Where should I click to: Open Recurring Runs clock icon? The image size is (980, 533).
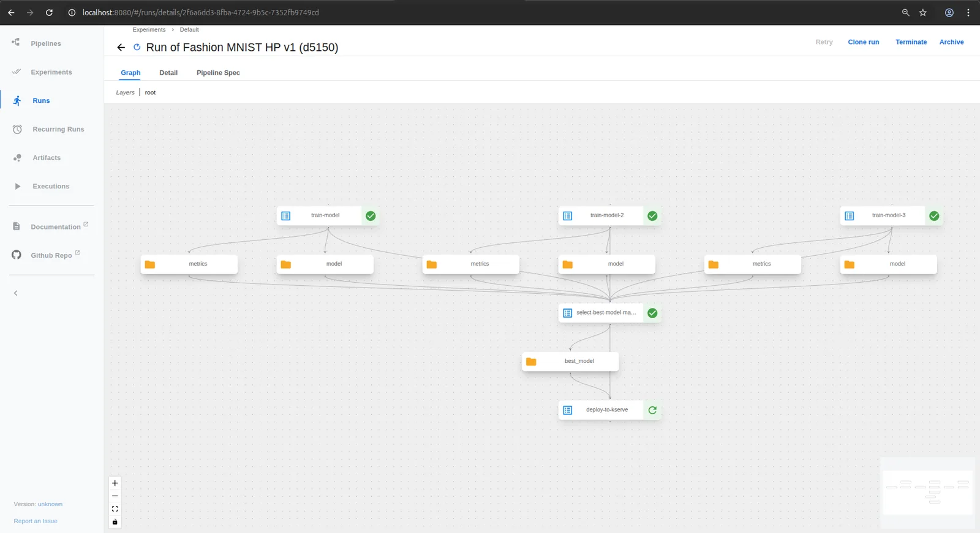(17, 129)
